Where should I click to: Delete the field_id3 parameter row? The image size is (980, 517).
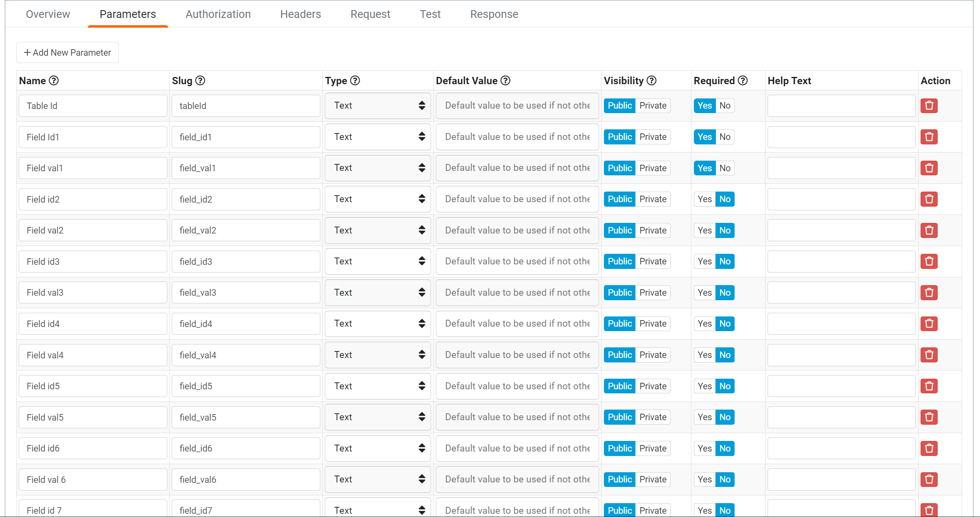click(x=929, y=261)
